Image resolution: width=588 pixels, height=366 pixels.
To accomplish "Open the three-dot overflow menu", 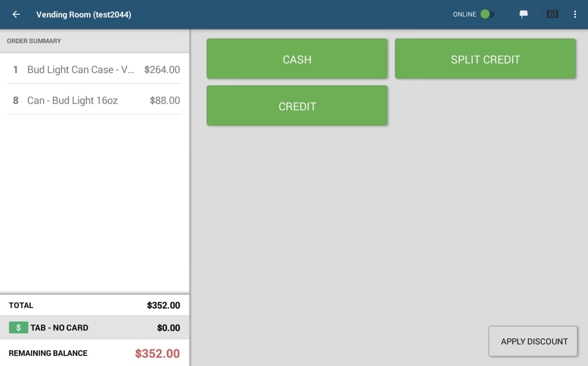I will [x=575, y=14].
